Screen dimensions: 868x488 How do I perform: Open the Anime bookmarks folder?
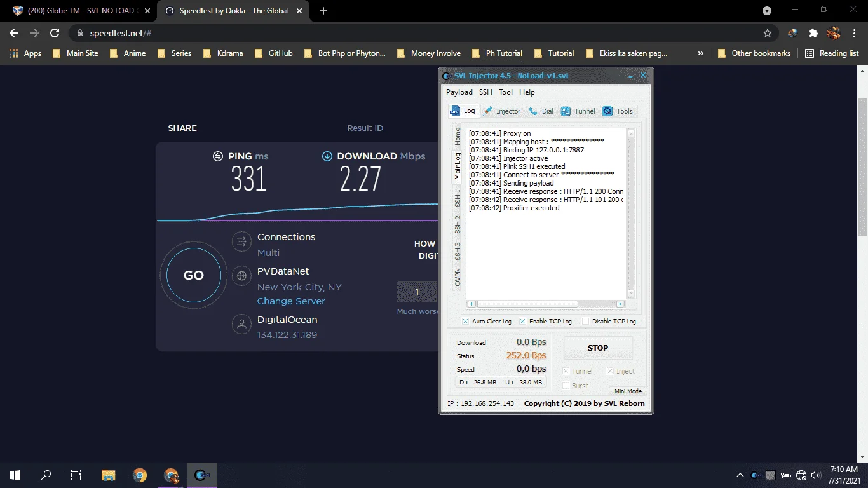point(128,53)
